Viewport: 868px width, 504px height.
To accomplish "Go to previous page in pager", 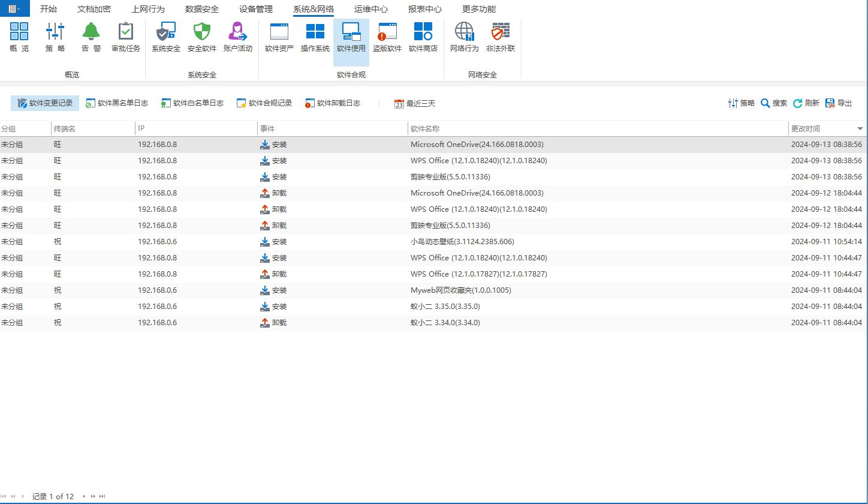I will (x=13, y=496).
